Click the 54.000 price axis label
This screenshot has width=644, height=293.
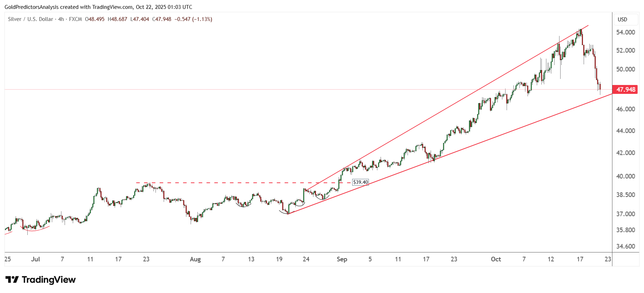pyautogui.click(x=626, y=32)
